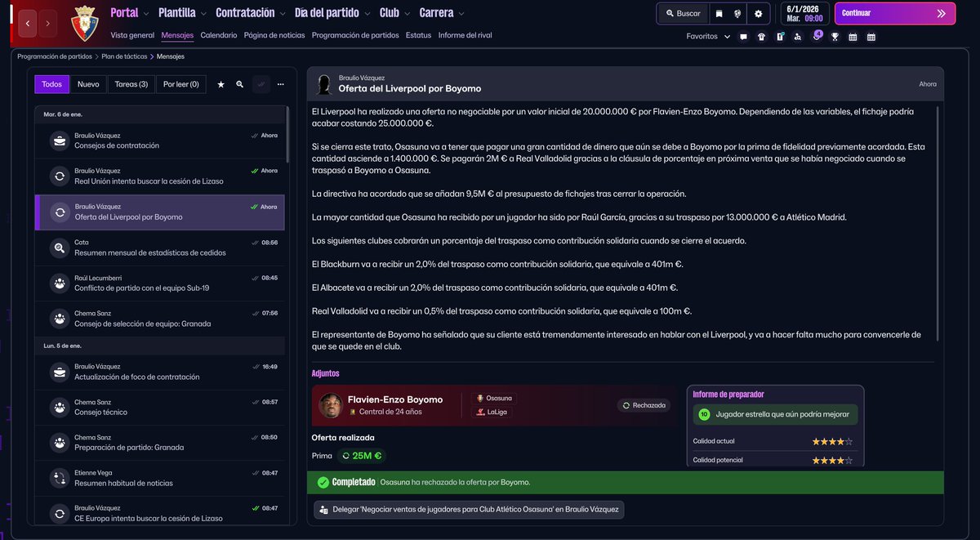Expand the Carrera menu

point(442,13)
